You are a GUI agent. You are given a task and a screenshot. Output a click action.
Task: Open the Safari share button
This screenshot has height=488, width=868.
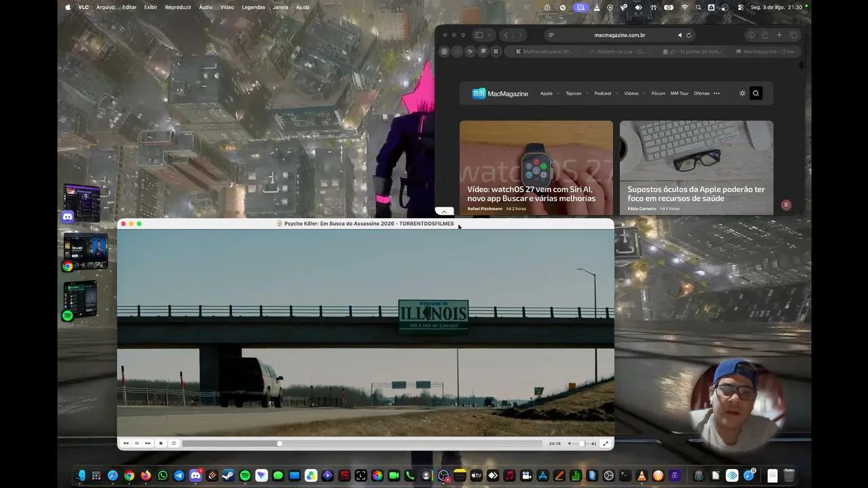coord(765,35)
